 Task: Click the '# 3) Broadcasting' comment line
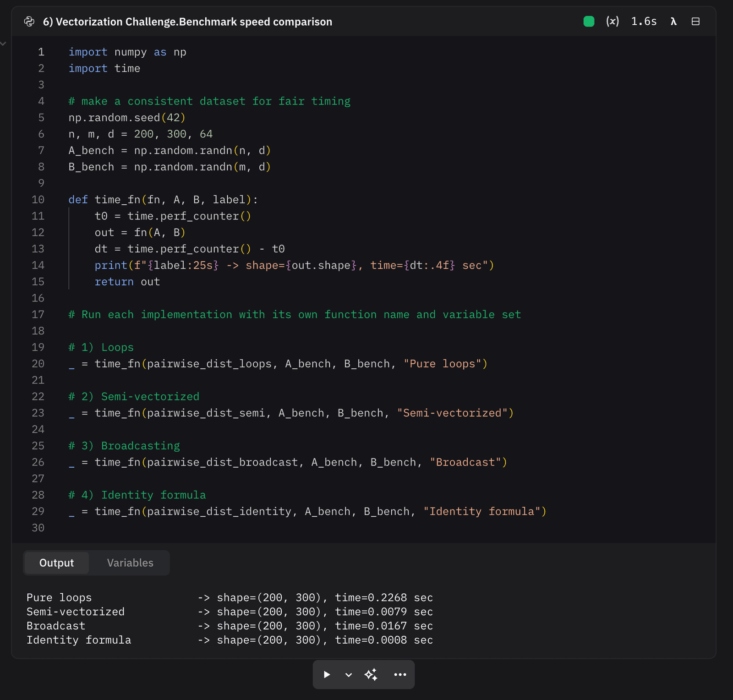pos(124,446)
